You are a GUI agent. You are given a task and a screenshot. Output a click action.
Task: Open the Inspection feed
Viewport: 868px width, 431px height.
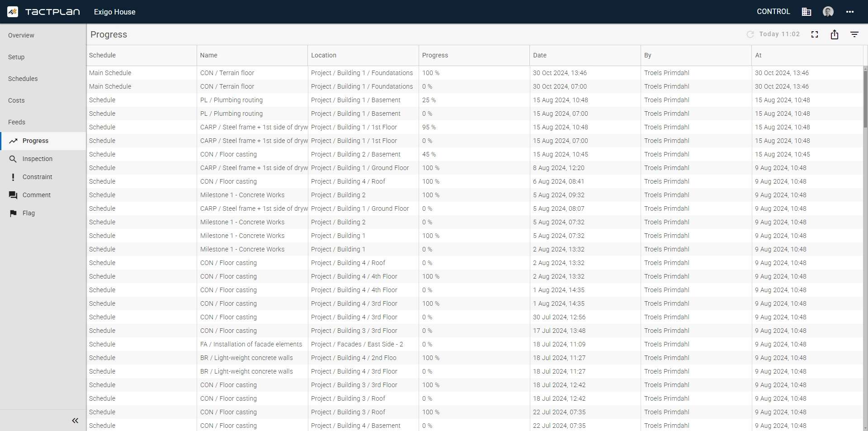[x=43, y=159]
